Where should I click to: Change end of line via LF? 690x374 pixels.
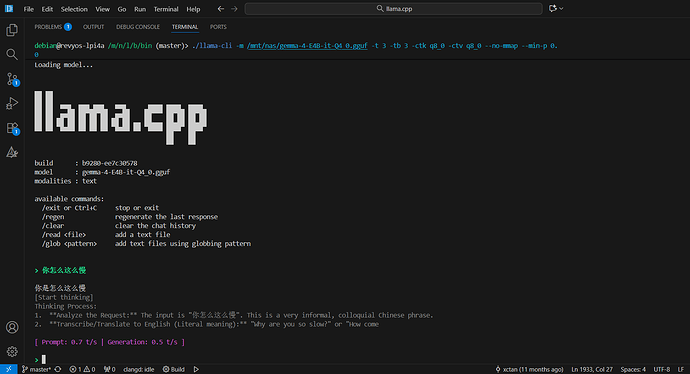click(x=681, y=369)
